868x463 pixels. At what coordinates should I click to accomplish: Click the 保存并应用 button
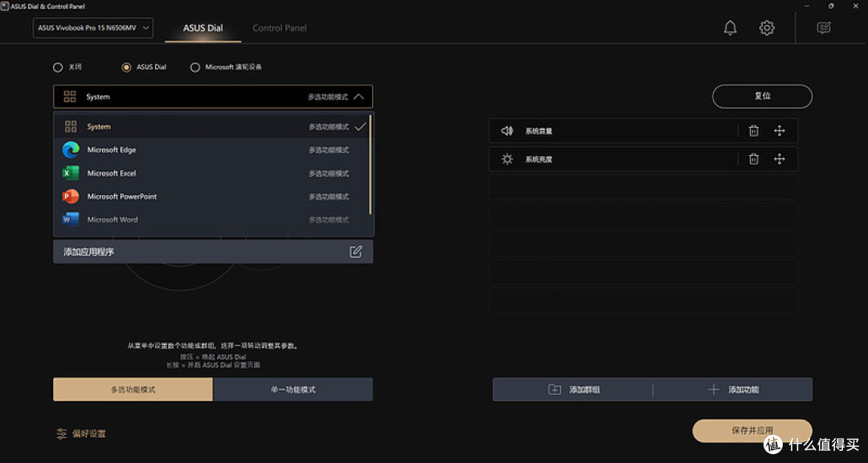click(x=752, y=430)
